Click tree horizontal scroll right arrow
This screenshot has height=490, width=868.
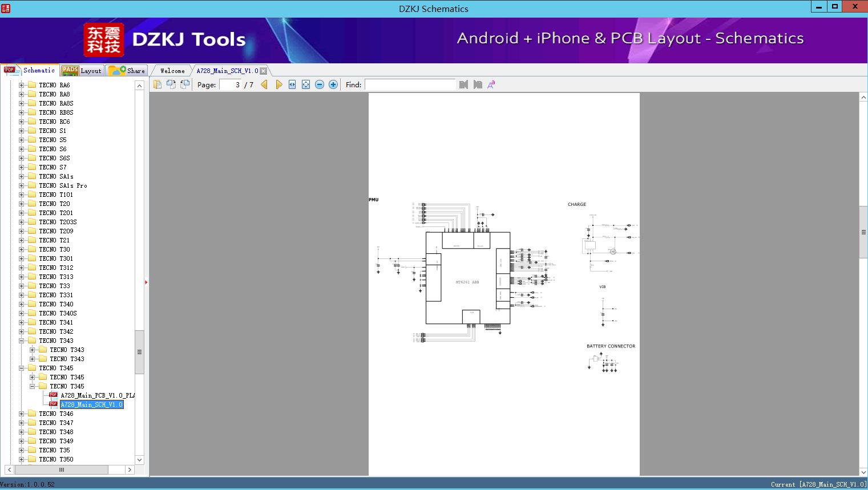(130, 469)
